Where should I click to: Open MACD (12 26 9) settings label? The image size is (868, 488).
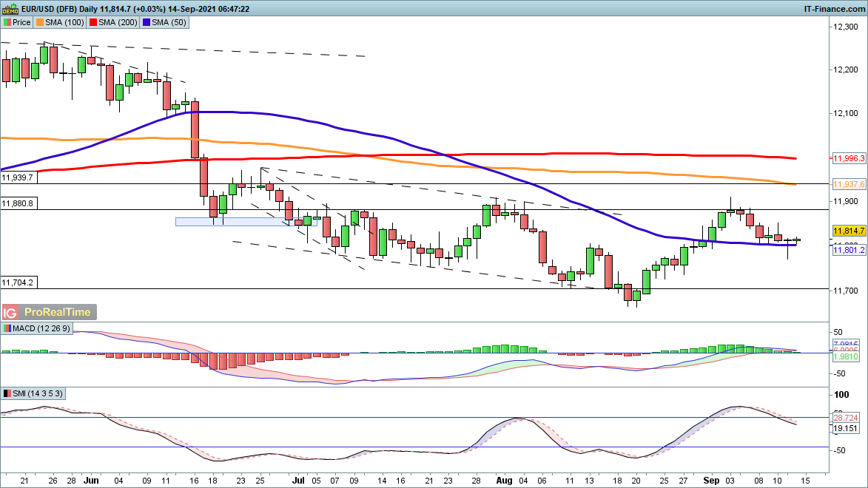click(39, 328)
